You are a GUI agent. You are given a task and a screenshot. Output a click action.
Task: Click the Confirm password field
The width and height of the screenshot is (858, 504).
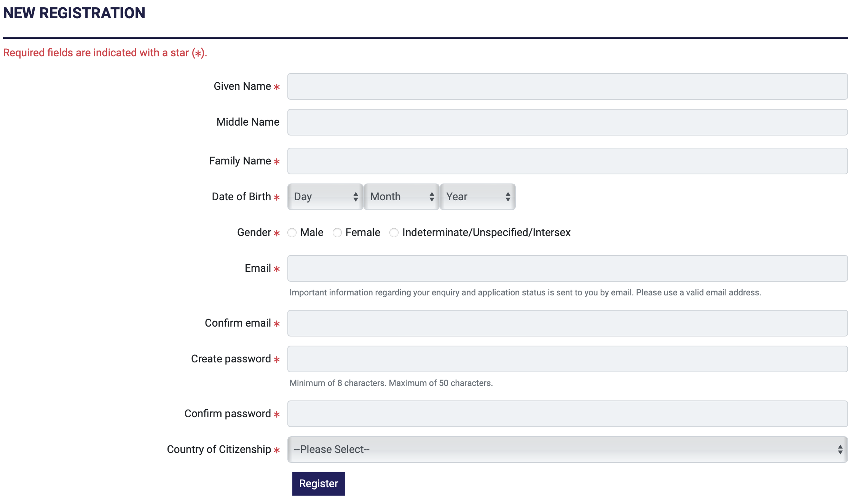click(567, 414)
